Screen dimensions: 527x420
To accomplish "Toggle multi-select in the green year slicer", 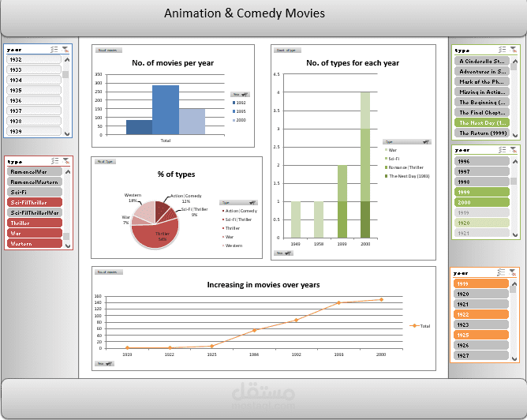I will pyautogui.click(x=502, y=150).
